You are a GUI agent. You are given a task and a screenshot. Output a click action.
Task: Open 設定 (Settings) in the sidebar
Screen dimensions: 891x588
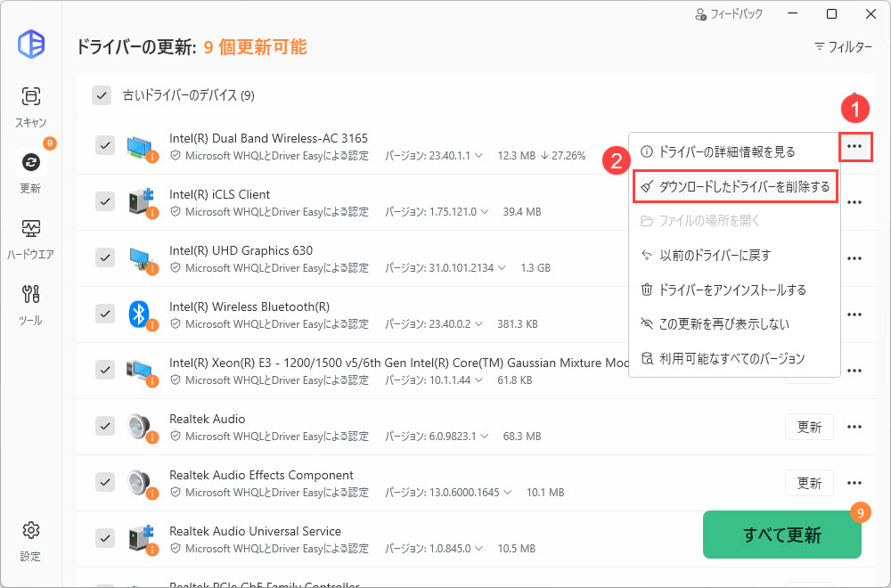pos(30,541)
